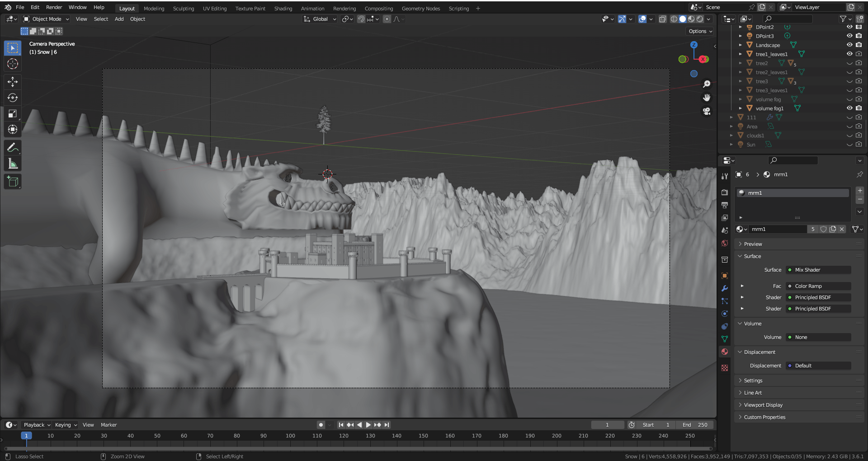Screen dimensions: 868x461
Task: Select the Annotate tool
Action: [x=13, y=148]
